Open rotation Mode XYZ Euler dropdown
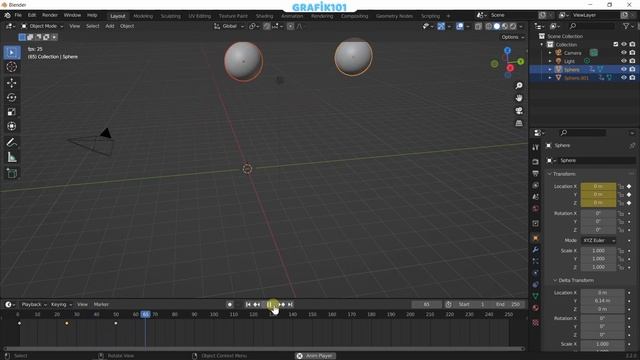This screenshot has width=640, height=360. 598,240
